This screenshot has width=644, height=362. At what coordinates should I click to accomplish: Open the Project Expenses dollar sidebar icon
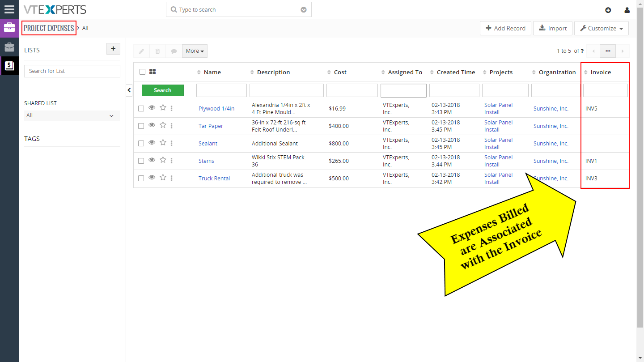point(9,66)
